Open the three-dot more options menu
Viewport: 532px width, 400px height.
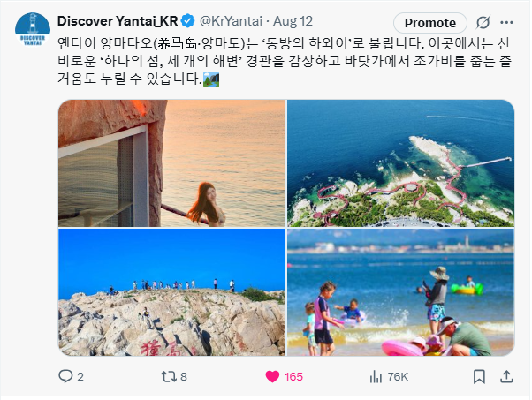point(506,23)
